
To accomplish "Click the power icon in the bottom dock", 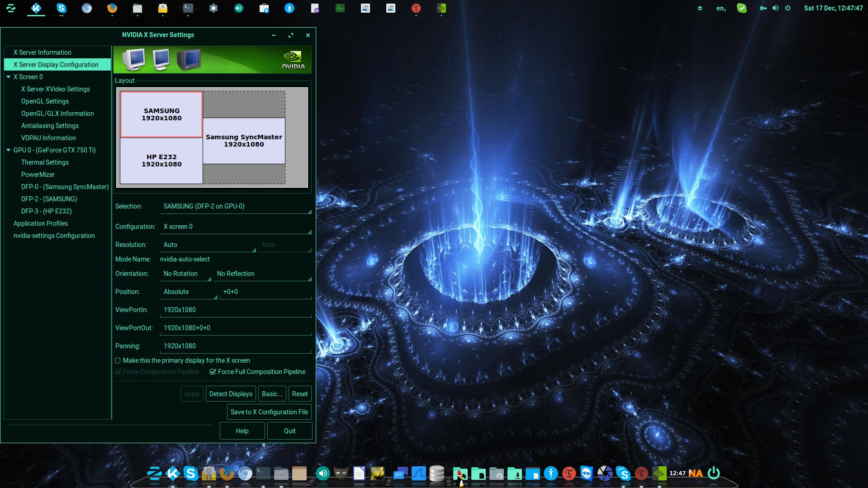I will [714, 473].
